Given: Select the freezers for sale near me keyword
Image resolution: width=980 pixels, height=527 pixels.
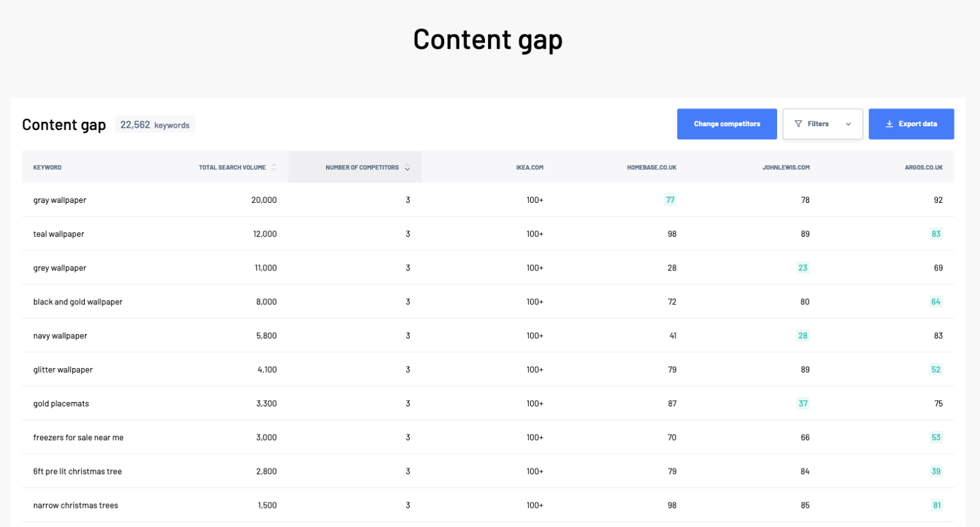Looking at the screenshot, I should (x=78, y=437).
